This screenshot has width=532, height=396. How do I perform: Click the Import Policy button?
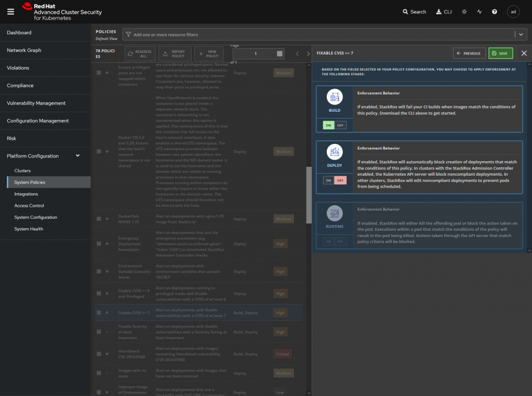[175, 54]
